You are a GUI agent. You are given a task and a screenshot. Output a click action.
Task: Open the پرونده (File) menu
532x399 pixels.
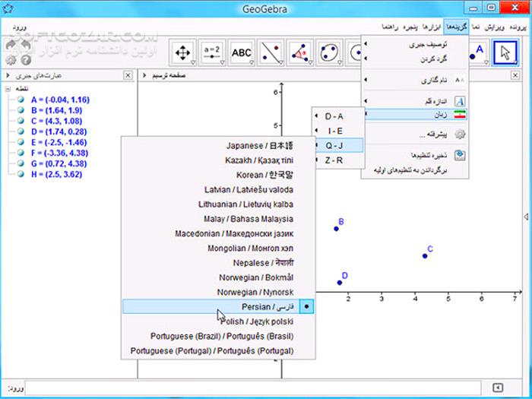pos(518,27)
